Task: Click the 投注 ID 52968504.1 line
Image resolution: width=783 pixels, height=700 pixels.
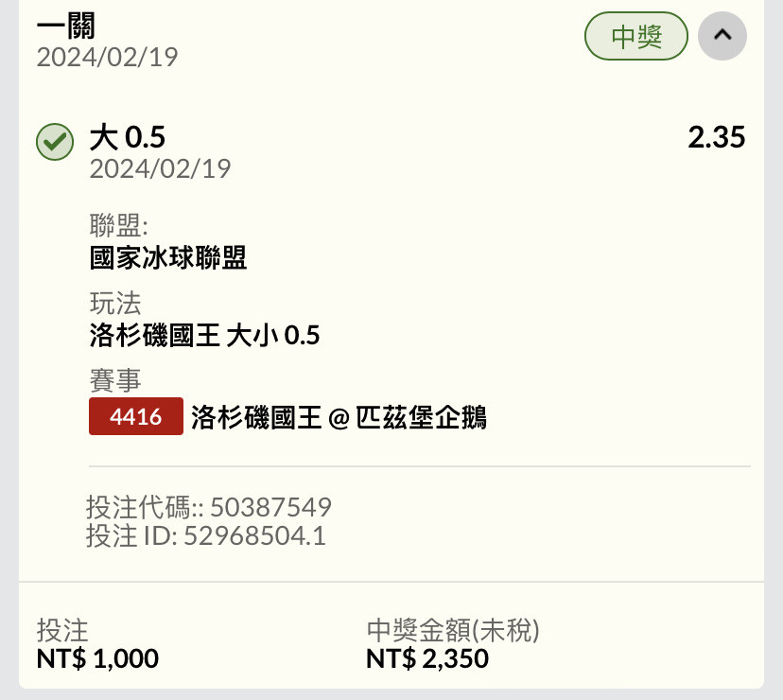Action: (206, 535)
